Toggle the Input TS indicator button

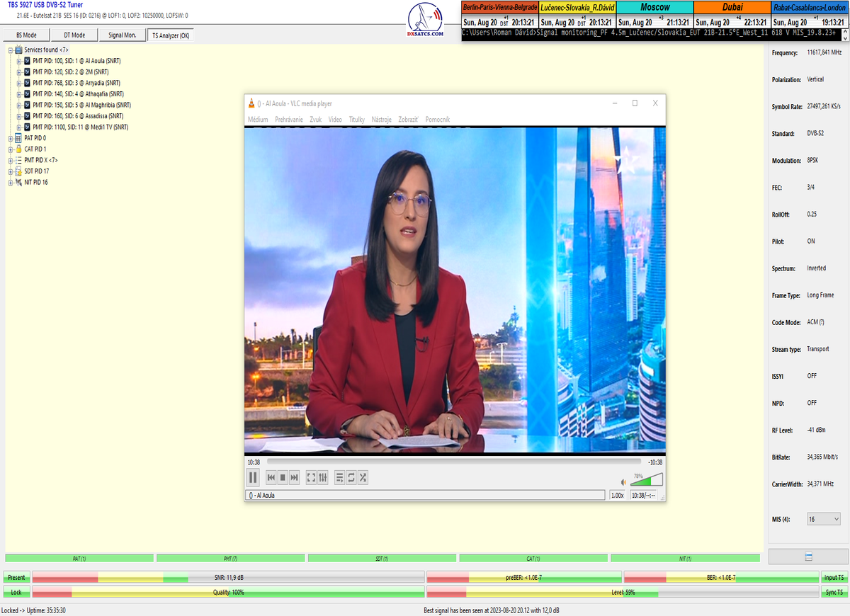[834, 578]
